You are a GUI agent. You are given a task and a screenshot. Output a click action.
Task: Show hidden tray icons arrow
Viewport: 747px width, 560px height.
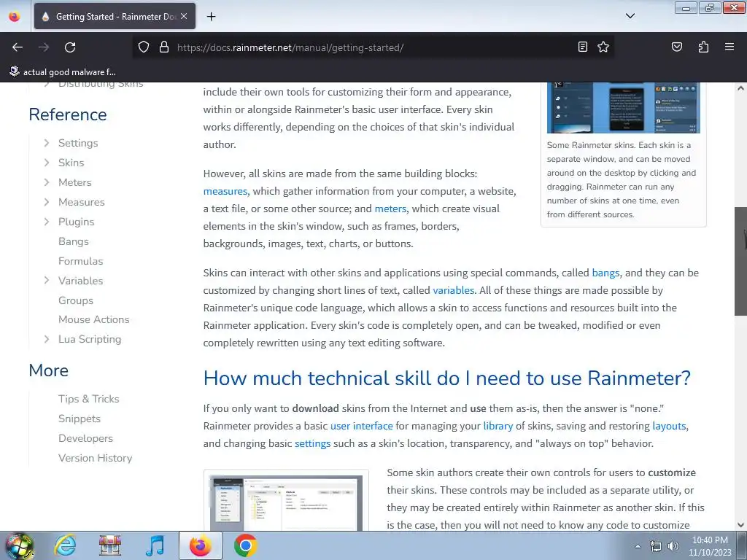pos(638,547)
